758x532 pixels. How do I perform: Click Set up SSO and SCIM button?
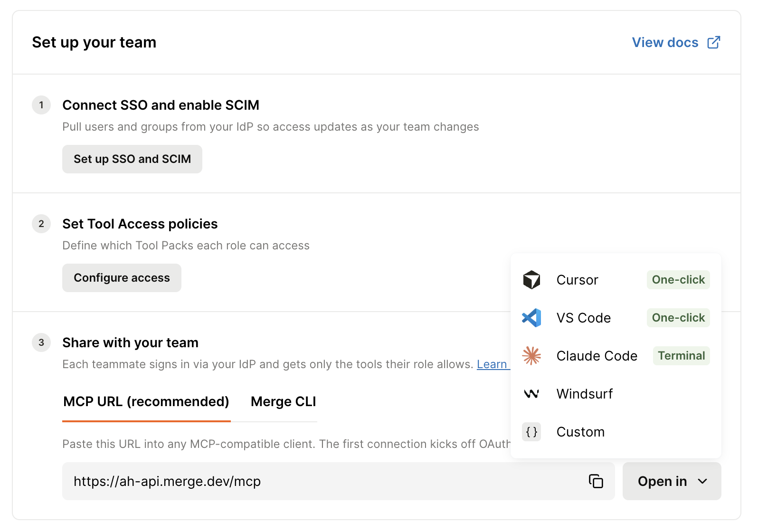tap(132, 159)
